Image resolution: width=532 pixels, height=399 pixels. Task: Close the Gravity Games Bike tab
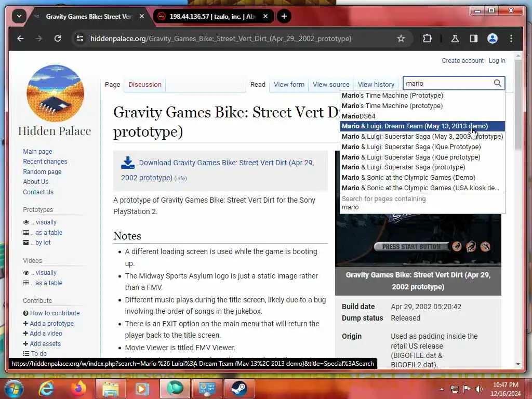[x=142, y=16]
